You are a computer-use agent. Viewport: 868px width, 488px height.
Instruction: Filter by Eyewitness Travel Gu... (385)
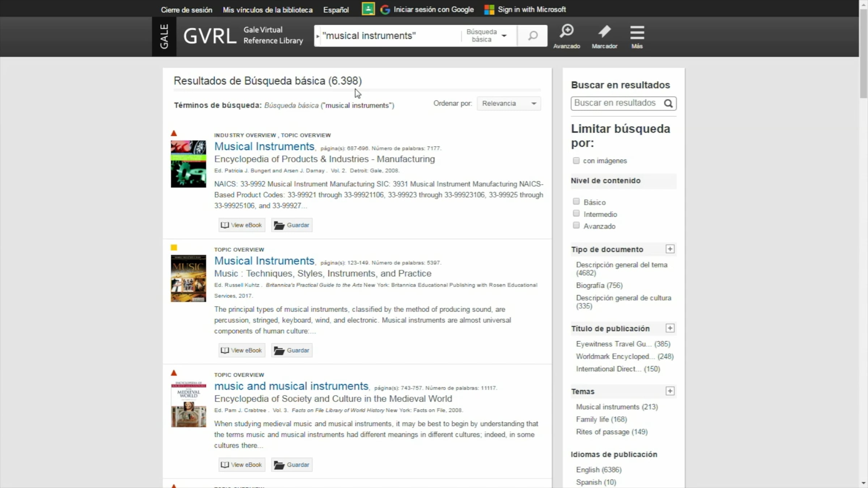pyautogui.click(x=623, y=344)
